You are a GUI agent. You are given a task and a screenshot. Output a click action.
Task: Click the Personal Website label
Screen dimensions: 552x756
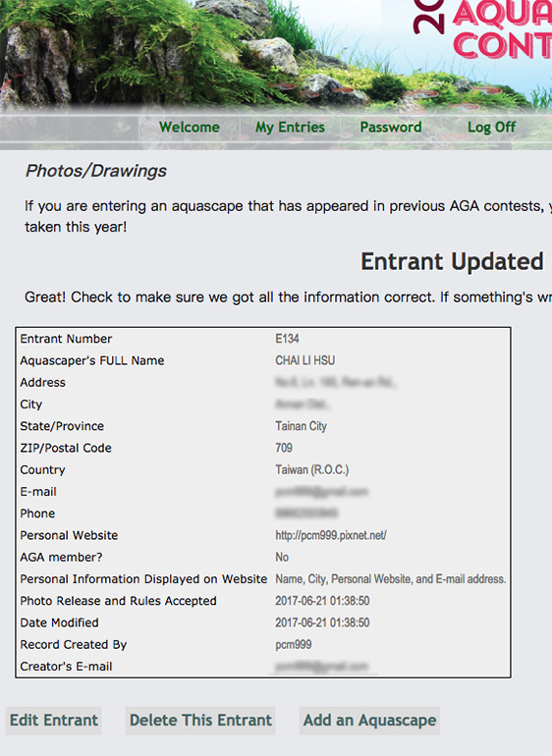coord(69,535)
